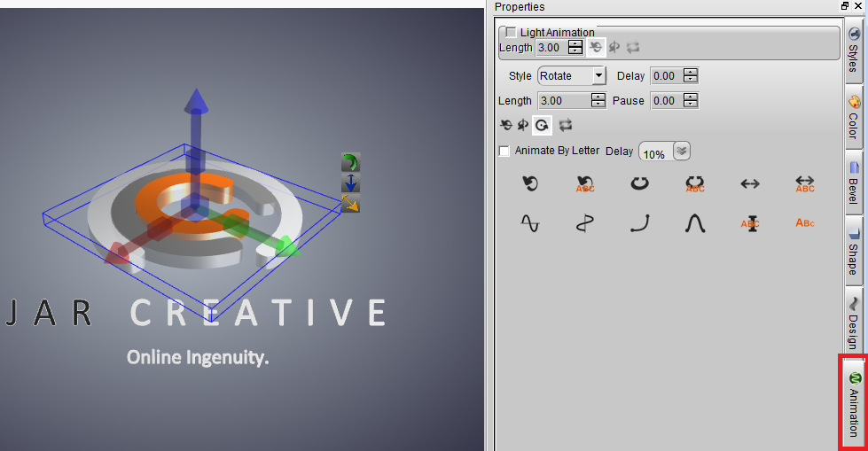Click the red axis arrow handle
The height and width of the screenshot is (451, 868).
pos(117,253)
